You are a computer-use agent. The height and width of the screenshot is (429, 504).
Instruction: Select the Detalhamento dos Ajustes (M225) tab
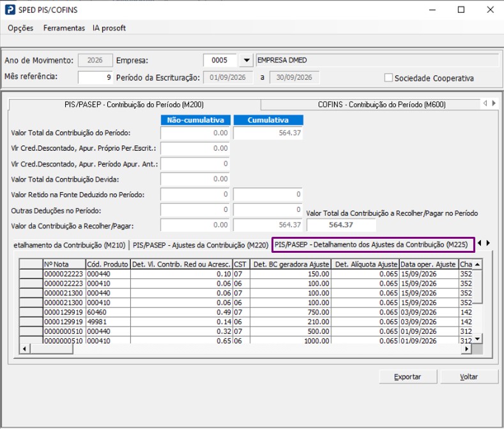click(373, 245)
